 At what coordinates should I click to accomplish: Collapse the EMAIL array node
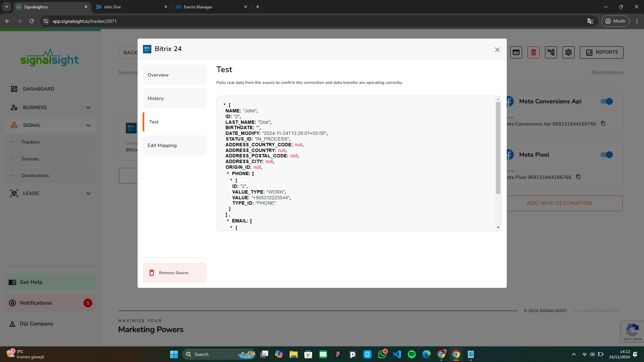[x=228, y=221]
